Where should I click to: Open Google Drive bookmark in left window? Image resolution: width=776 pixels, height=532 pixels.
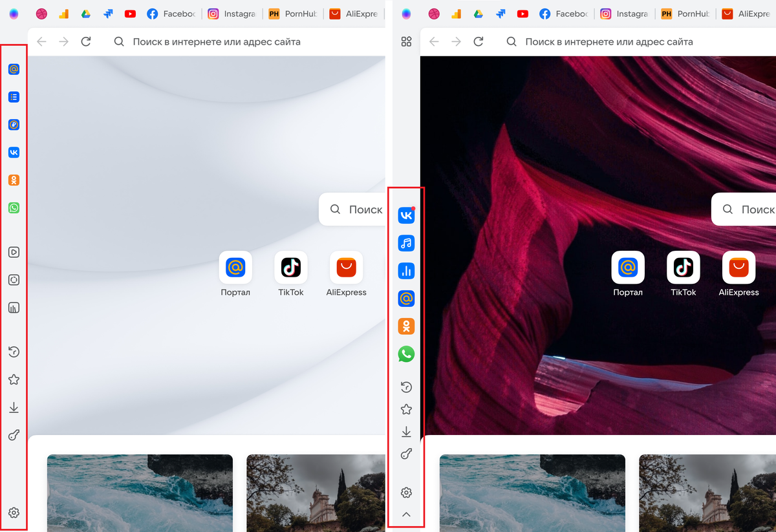point(85,14)
